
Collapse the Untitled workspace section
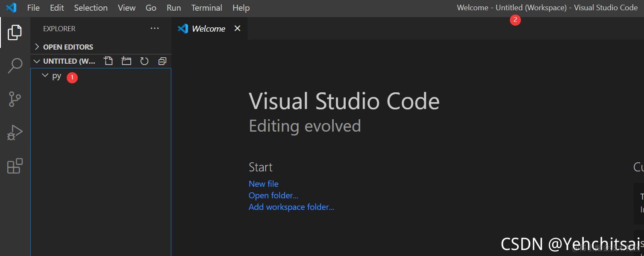pyautogui.click(x=37, y=61)
